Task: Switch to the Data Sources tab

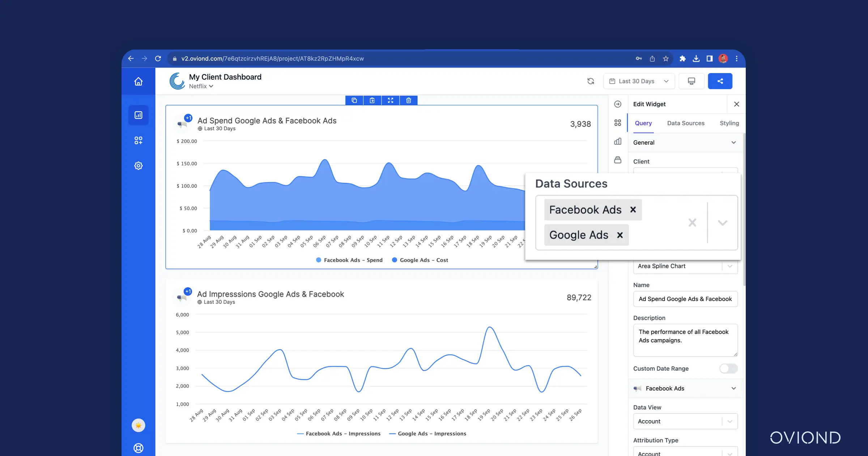Action: 686,123
